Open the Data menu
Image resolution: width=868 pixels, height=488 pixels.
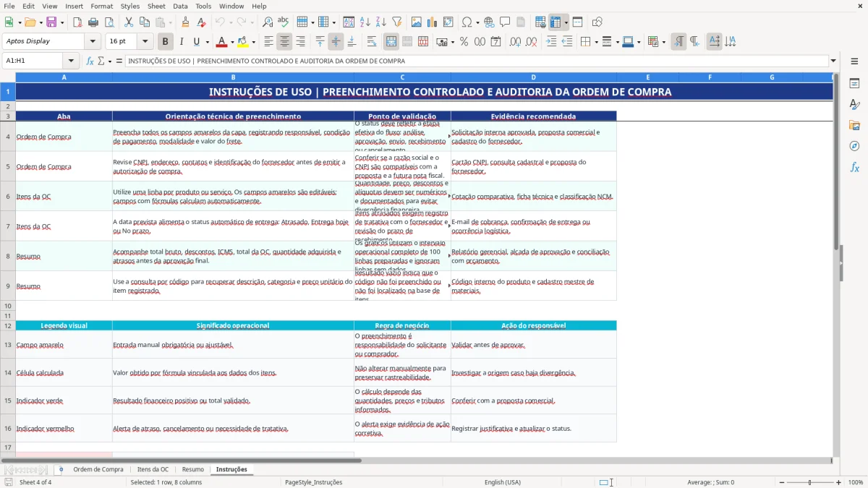[180, 6]
